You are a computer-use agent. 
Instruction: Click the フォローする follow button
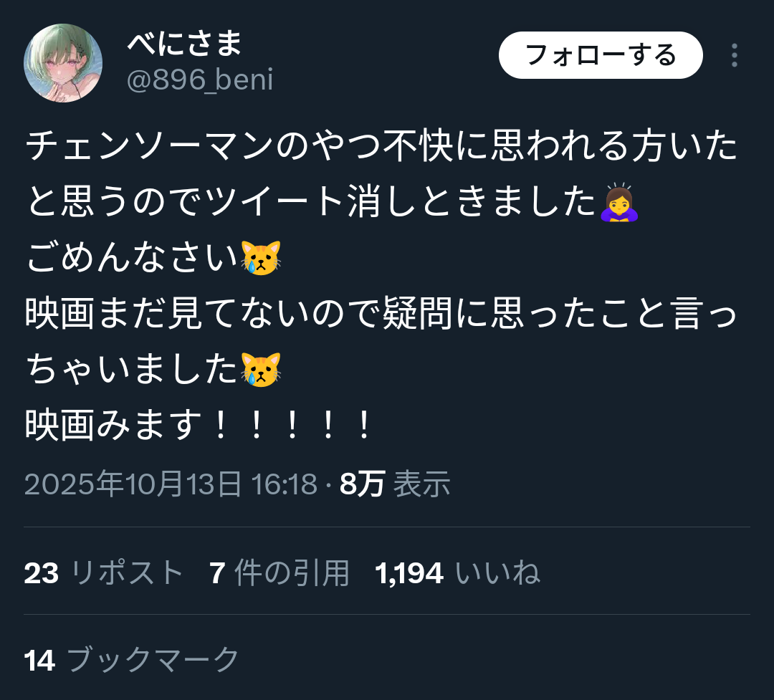click(601, 55)
